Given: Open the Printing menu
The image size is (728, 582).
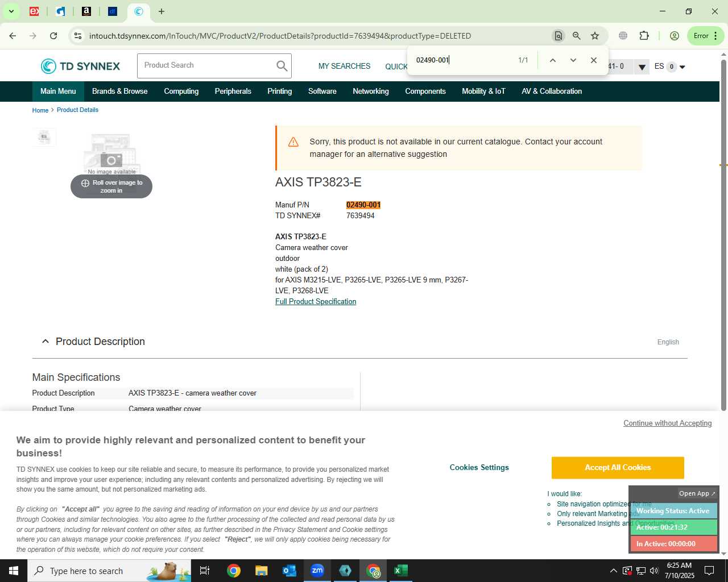Looking at the screenshot, I should click(280, 92).
